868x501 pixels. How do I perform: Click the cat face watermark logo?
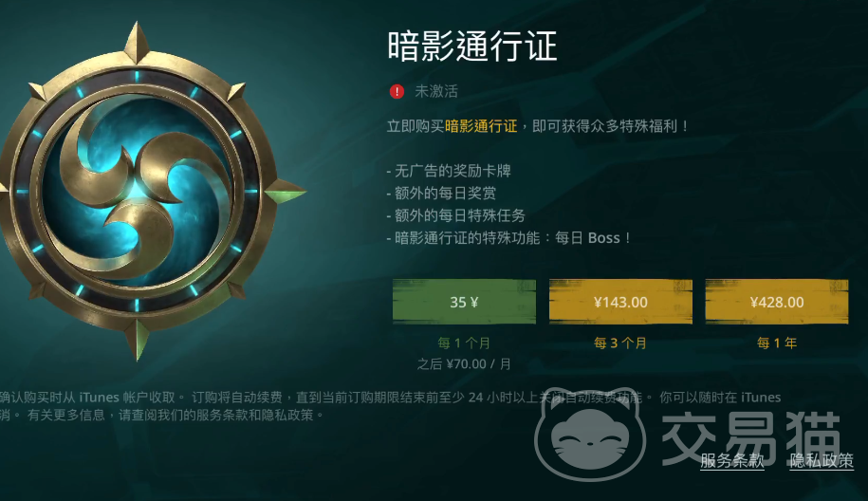pyautogui.click(x=590, y=434)
